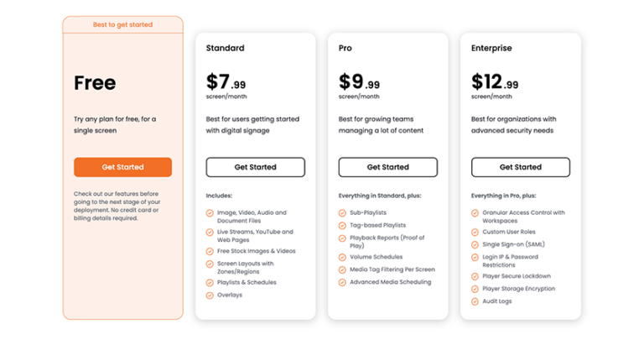
Task: Click checkmark icon beside Audit Logs
Action: pyautogui.click(x=475, y=301)
